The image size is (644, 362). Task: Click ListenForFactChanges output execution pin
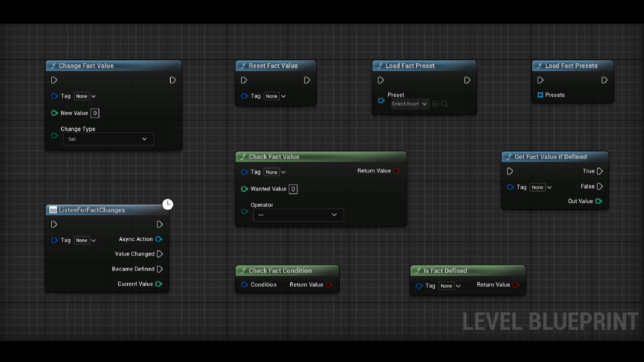[x=159, y=225]
